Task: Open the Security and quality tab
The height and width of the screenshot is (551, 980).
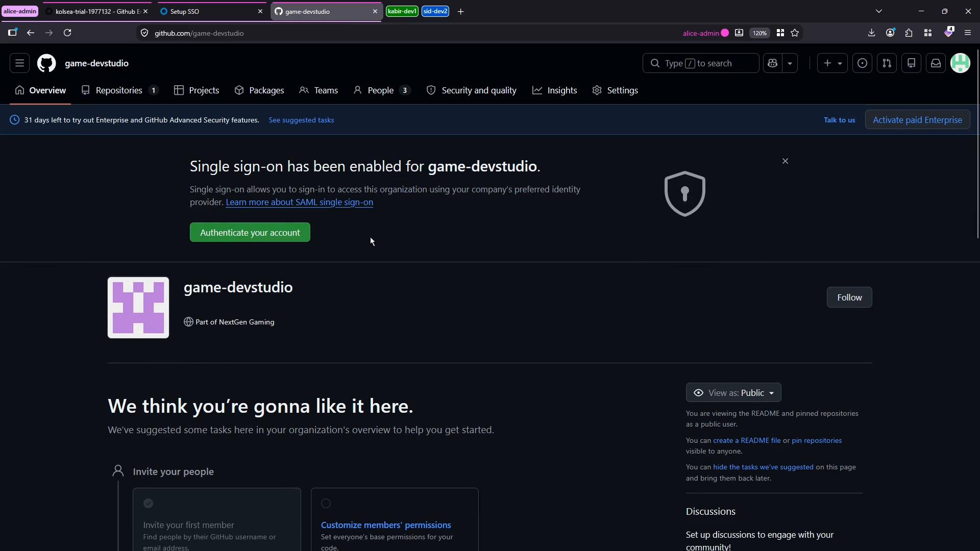Action: [x=472, y=90]
